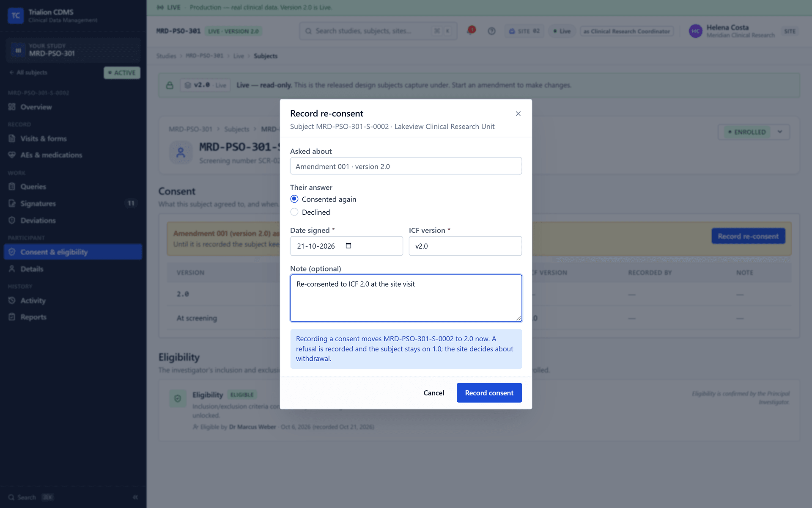Click the Note text area
The height and width of the screenshot is (508, 812).
(406, 298)
